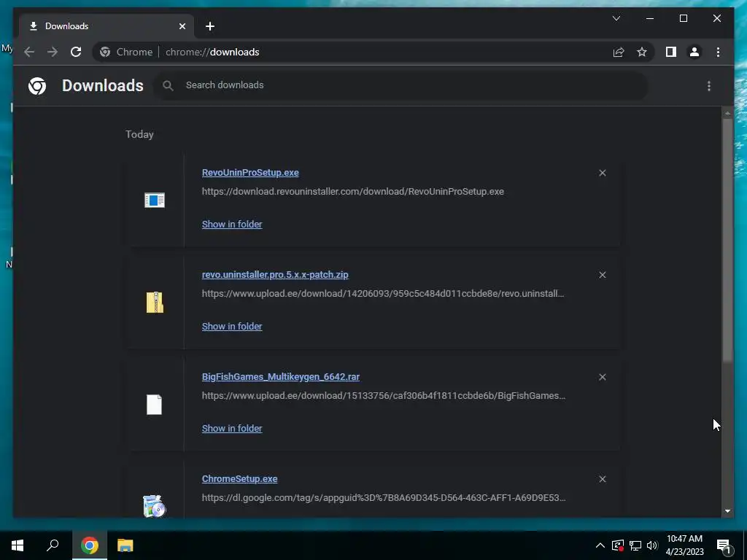Go back with the browser back arrow
Image resolution: width=747 pixels, height=560 pixels.
tap(29, 52)
